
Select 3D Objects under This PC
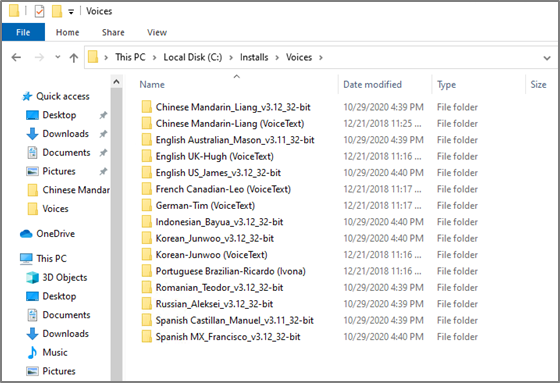click(x=57, y=277)
